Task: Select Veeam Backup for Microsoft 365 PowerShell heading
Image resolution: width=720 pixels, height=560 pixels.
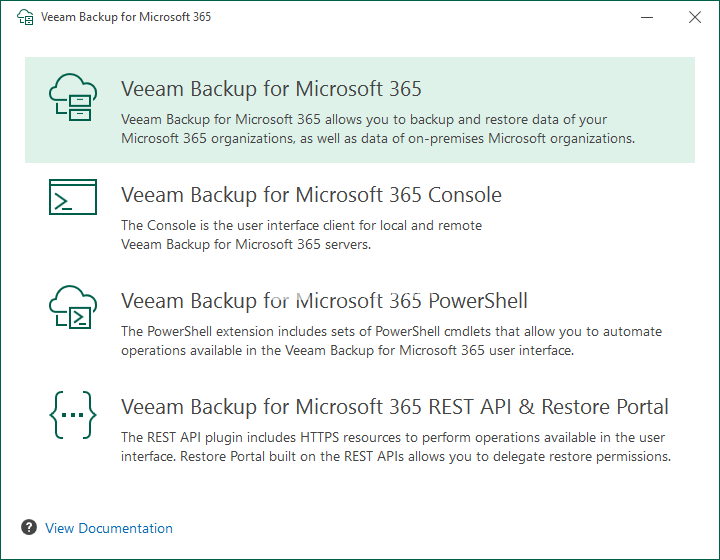Action: point(324,301)
